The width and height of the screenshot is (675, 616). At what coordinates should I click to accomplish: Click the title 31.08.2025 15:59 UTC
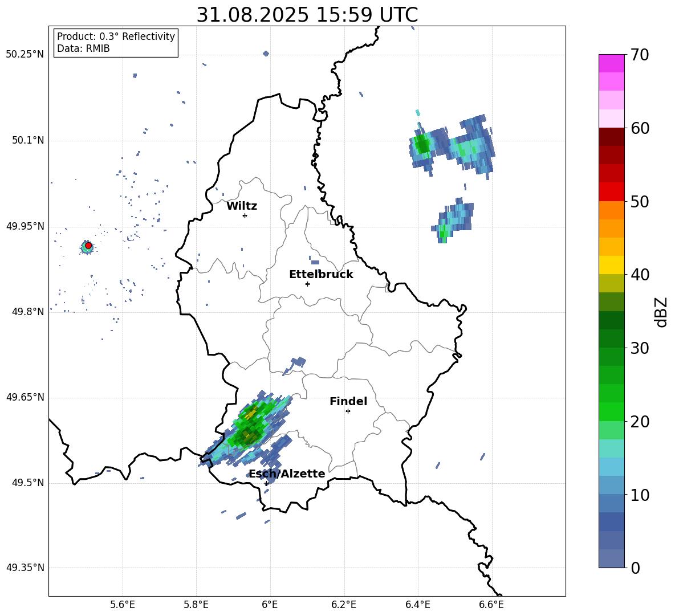pos(307,15)
